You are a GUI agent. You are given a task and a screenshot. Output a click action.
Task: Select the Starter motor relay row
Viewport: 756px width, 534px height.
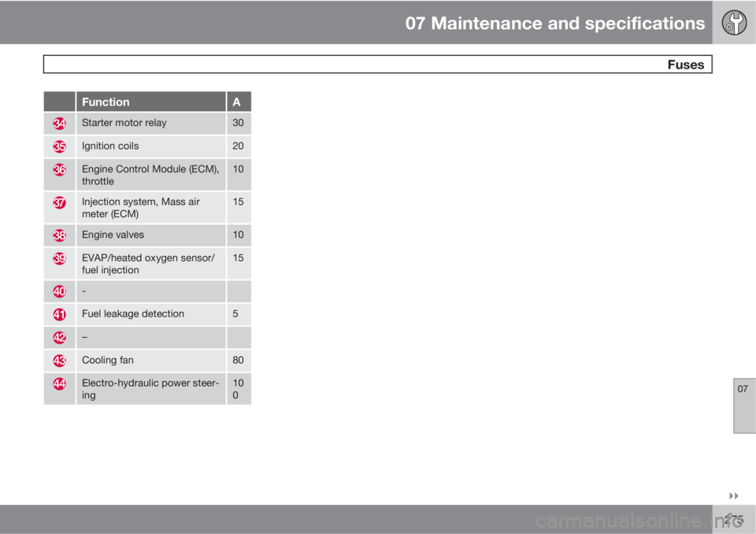tap(147, 123)
